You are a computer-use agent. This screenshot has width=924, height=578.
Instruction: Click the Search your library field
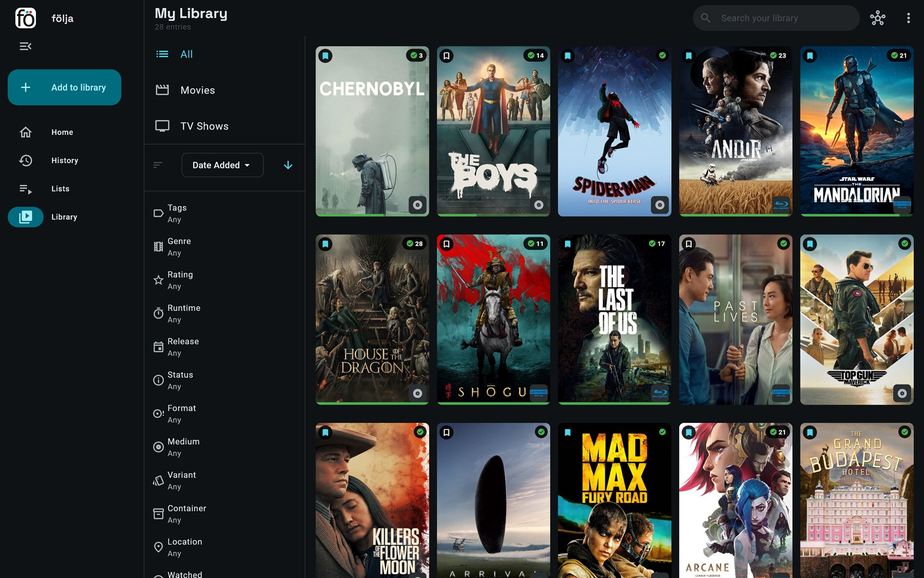point(776,18)
